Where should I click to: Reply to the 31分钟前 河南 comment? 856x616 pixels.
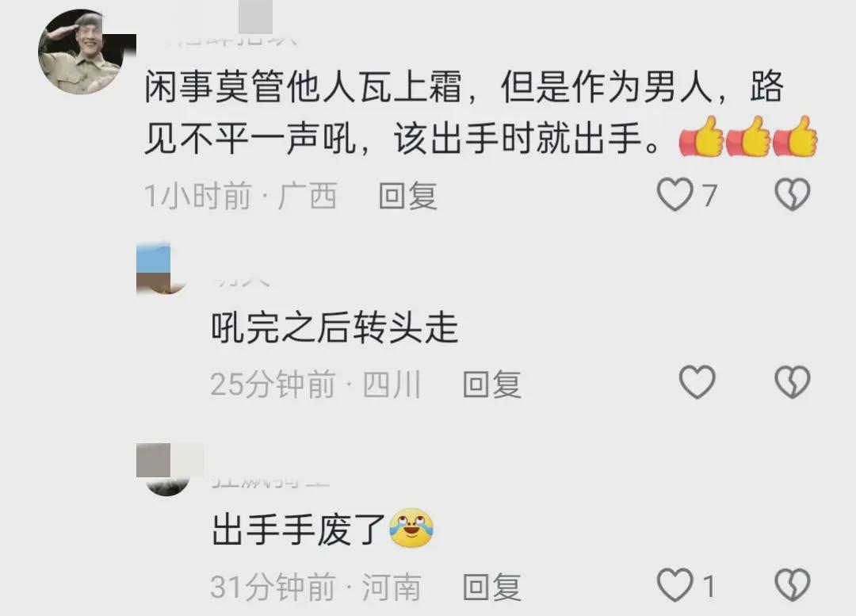point(491,587)
